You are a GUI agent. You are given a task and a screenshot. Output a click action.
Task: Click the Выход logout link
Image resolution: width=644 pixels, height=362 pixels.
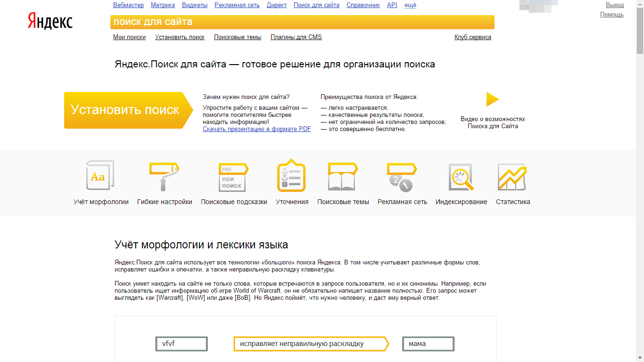[615, 5]
